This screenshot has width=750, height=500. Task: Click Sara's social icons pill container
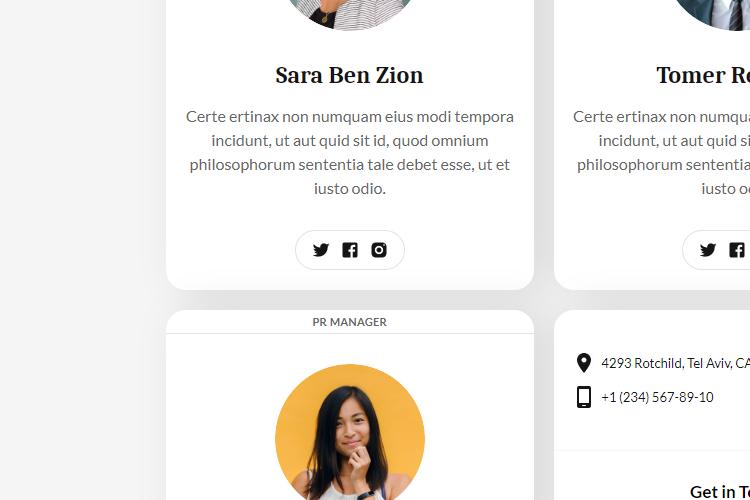(350, 250)
